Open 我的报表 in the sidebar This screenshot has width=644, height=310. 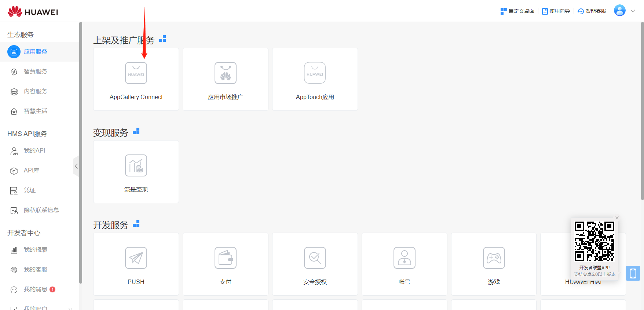39,250
